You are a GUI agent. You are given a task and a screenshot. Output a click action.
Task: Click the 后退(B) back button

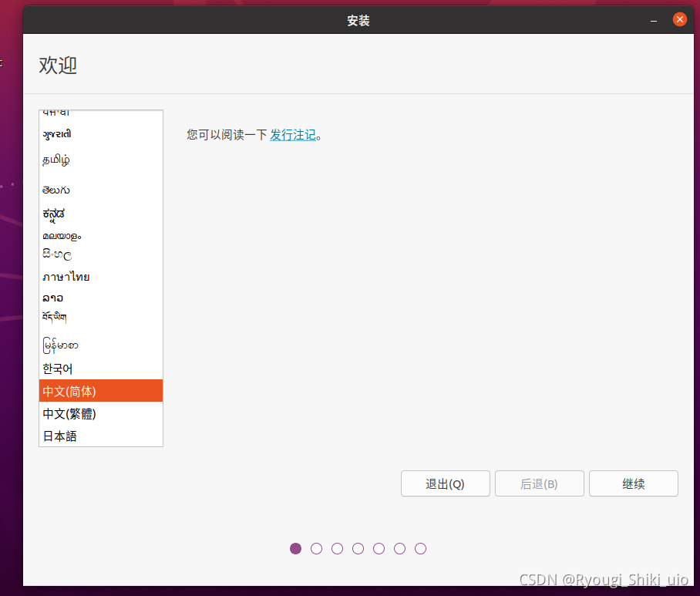click(x=540, y=483)
